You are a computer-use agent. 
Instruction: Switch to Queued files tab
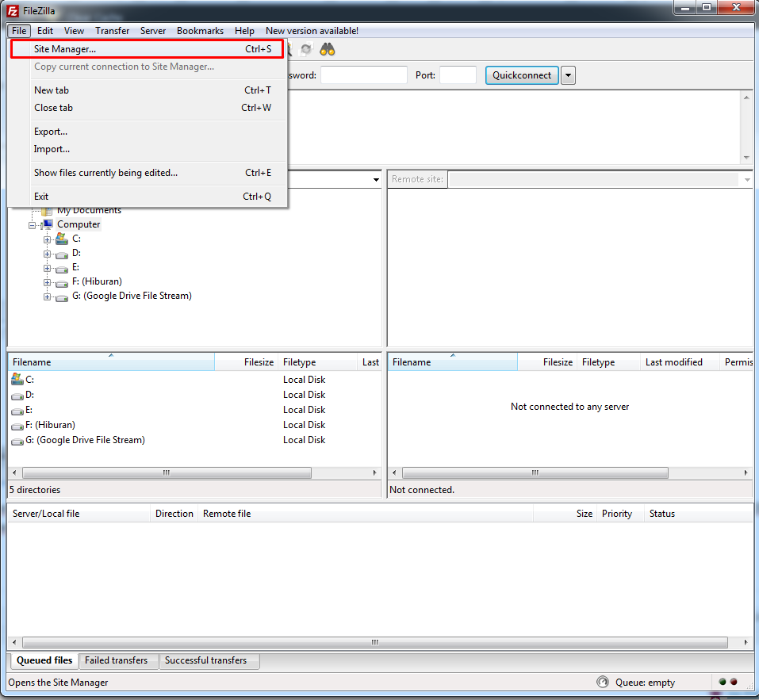pos(44,660)
